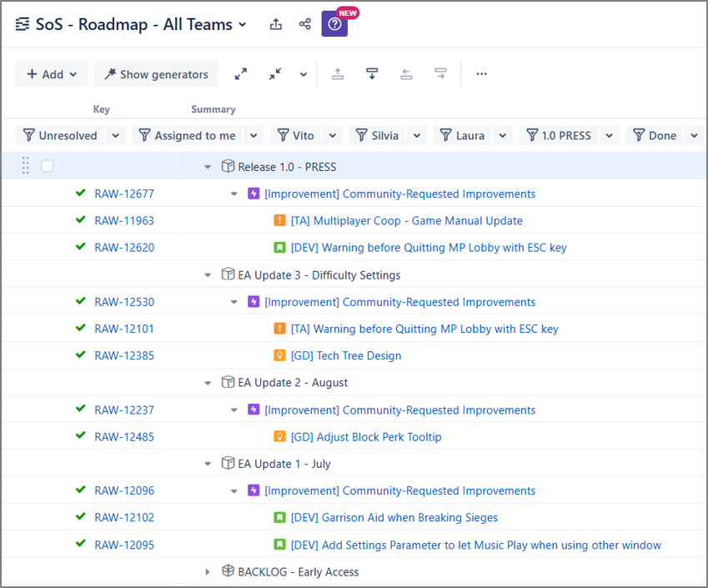Click the Show generators button
Screen dimensions: 708x588
156,74
